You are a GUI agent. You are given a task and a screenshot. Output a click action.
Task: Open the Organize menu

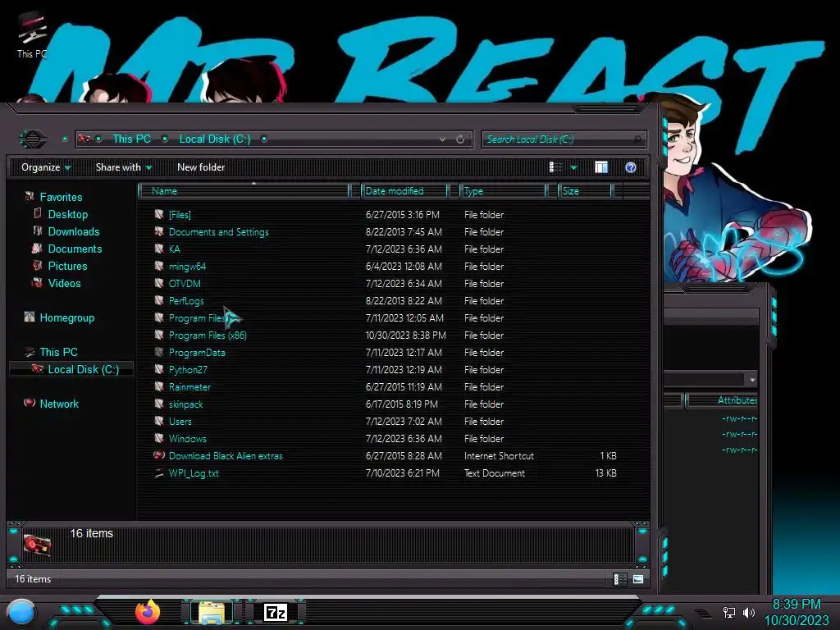click(x=46, y=167)
